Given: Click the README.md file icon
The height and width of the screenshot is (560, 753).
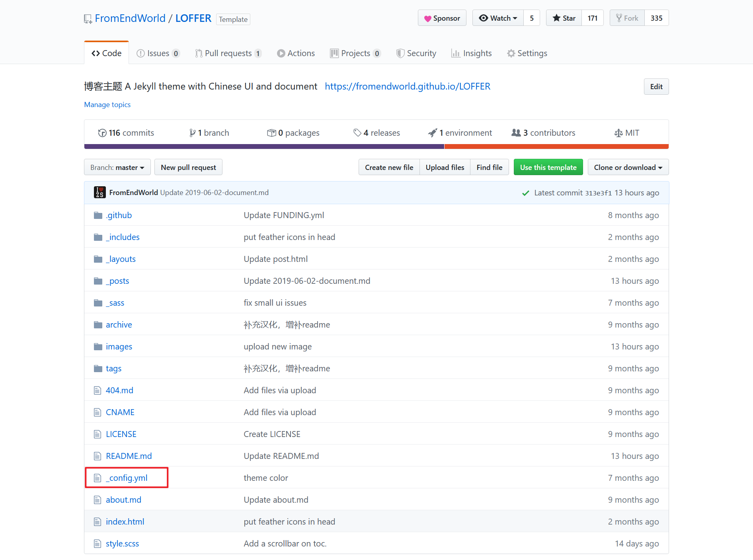Looking at the screenshot, I should pyautogui.click(x=98, y=456).
